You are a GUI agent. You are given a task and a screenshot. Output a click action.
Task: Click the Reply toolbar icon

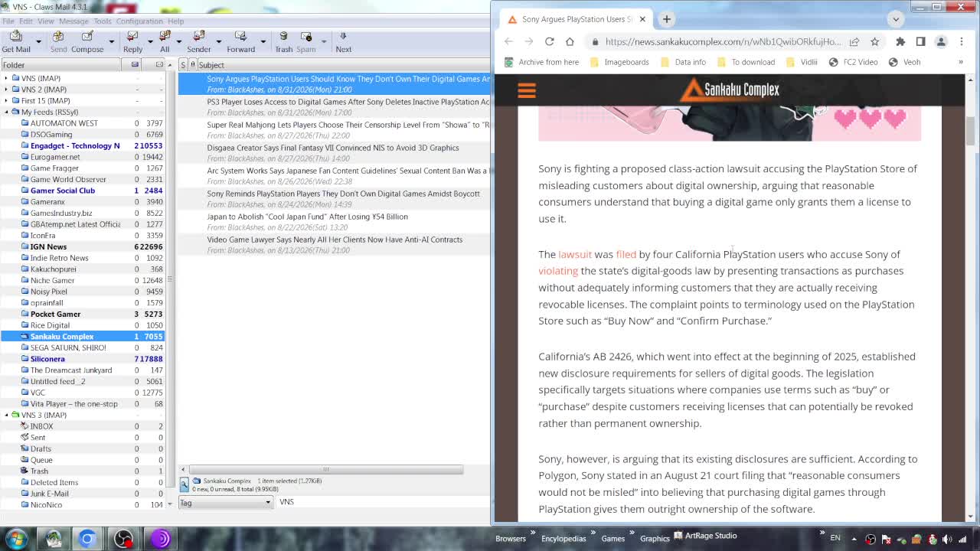click(132, 37)
